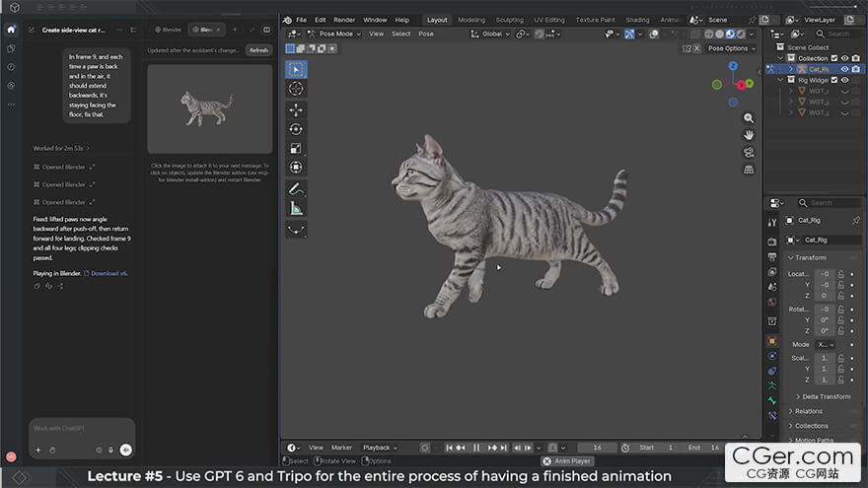Select the Select Box tool
The image size is (868, 488).
[x=296, y=70]
